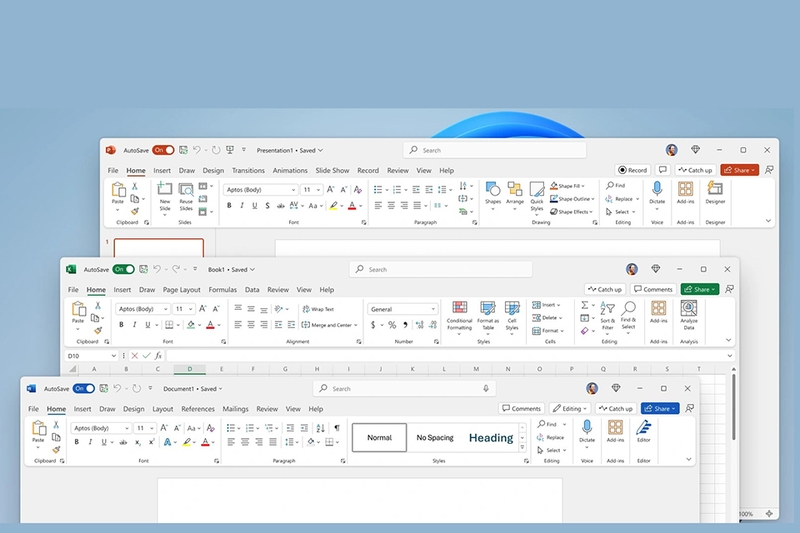Click Add-ins icon in Word ribbon
This screenshot has height=533, width=800.
pos(615,427)
